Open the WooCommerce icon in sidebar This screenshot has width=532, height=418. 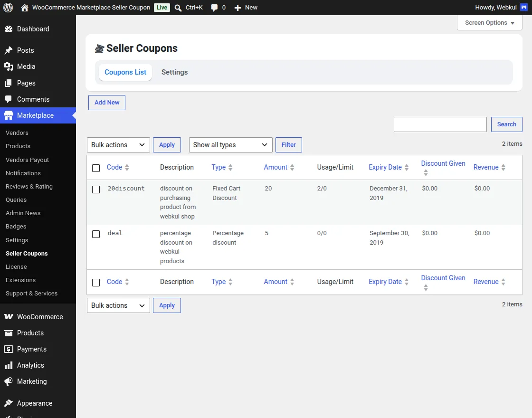pyautogui.click(x=9, y=316)
